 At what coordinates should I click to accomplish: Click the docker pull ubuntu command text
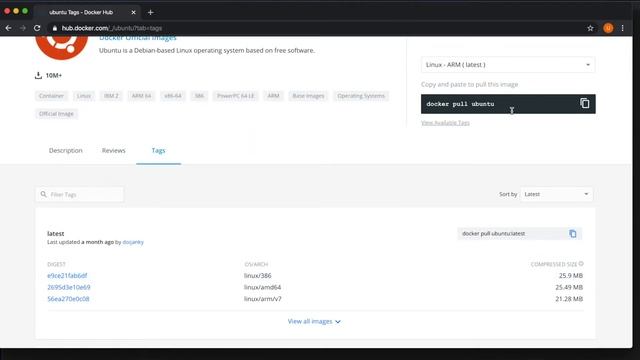click(x=460, y=104)
